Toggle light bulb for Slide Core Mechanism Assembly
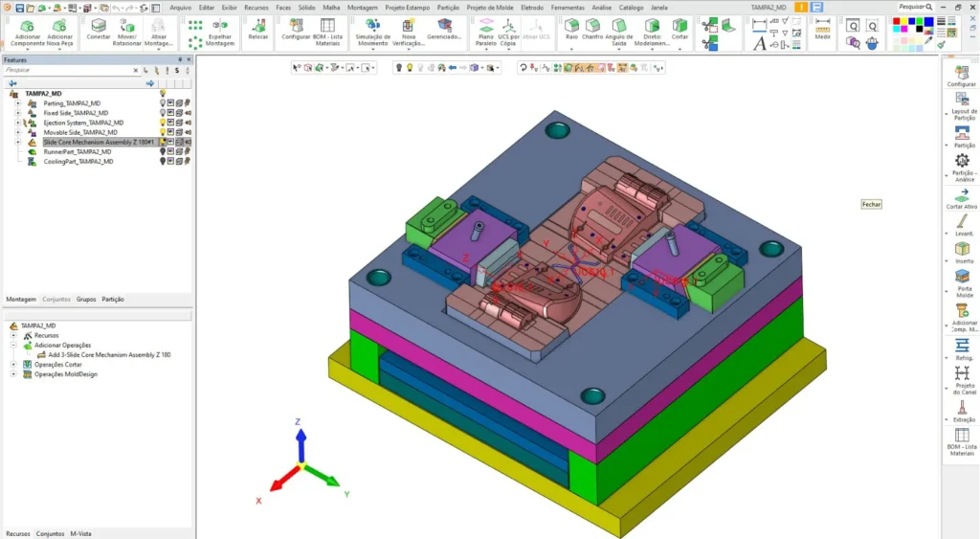The height and width of the screenshot is (539, 980). [163, 142]
